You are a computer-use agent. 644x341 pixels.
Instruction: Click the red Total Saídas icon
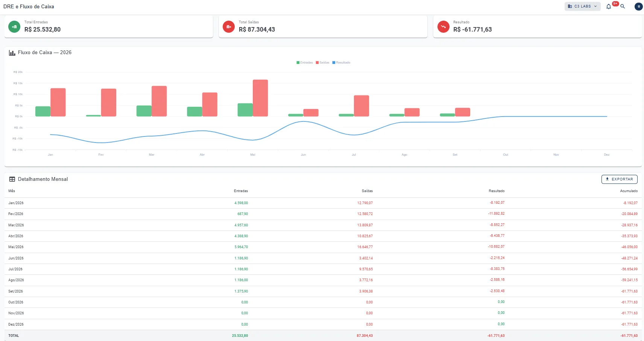click(229, 27)
